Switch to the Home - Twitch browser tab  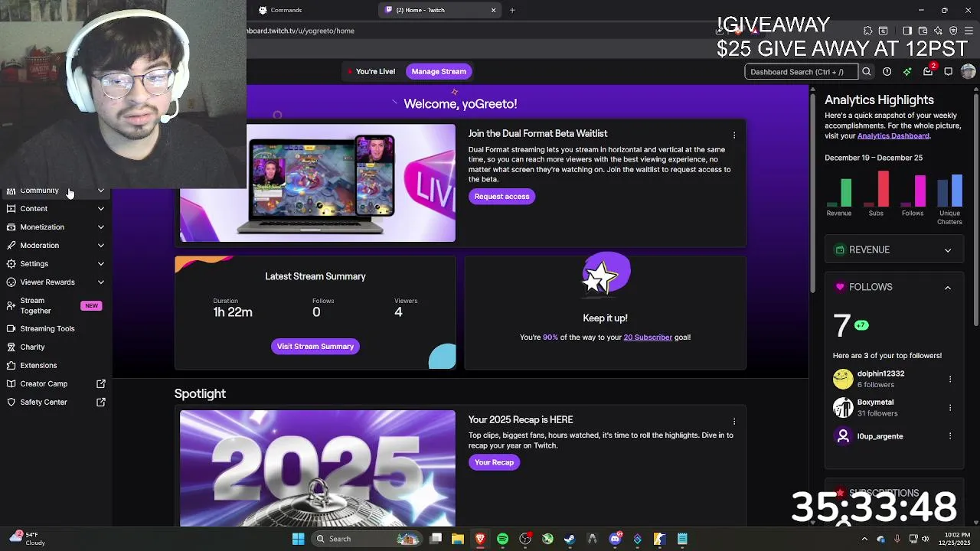click(440, 10)
